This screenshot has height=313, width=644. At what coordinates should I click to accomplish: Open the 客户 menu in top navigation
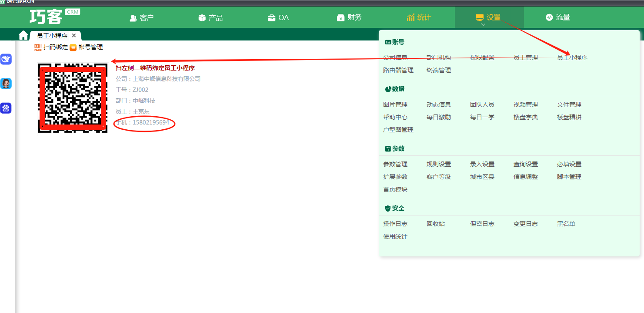click(142, 18)
